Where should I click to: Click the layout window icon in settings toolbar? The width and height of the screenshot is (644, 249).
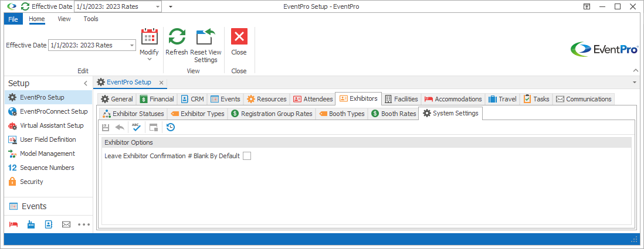[154, 128]
